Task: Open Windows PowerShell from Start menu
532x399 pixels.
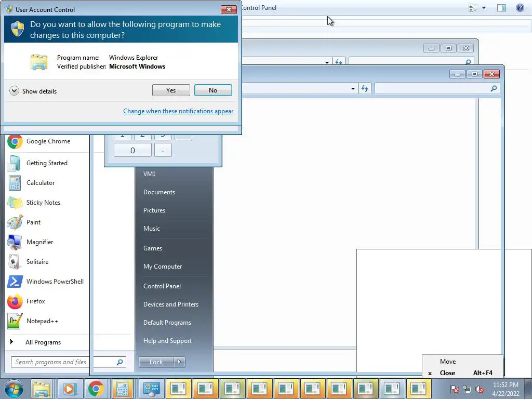Action: [46, 281]
